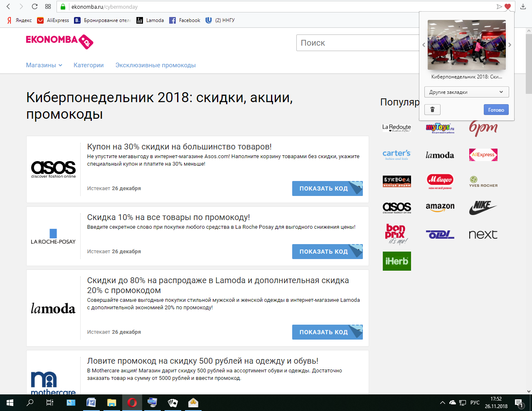Open the Windows Start menu
The width and height of the screenshot is (532, 411).
point(10,403)
